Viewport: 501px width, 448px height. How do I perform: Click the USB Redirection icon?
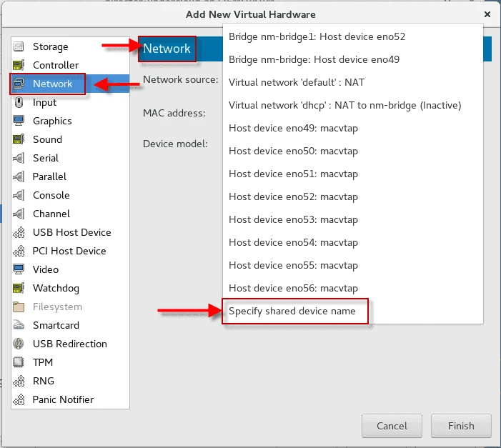19,344
